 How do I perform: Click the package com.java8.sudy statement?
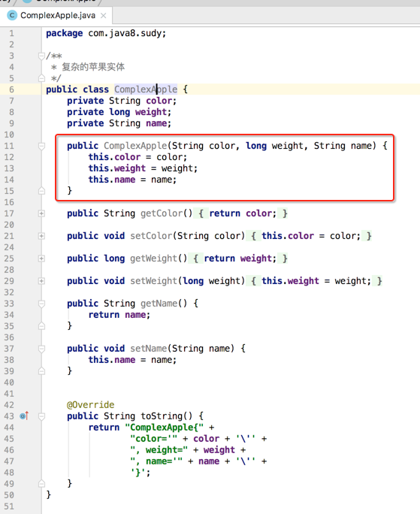pos(106,33)
